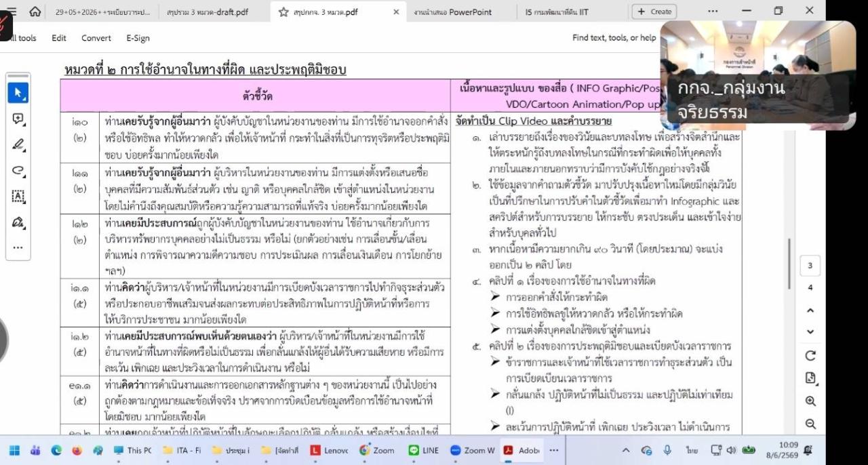Show overflow taskbar apps
The image size is (868, 465).
[555, 450]
